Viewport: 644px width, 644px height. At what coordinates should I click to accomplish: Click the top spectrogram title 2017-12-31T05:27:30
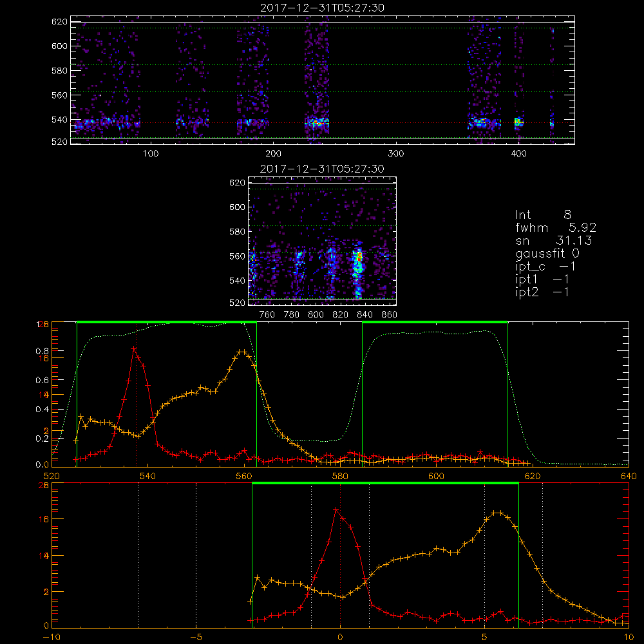(x=323, y=8)
